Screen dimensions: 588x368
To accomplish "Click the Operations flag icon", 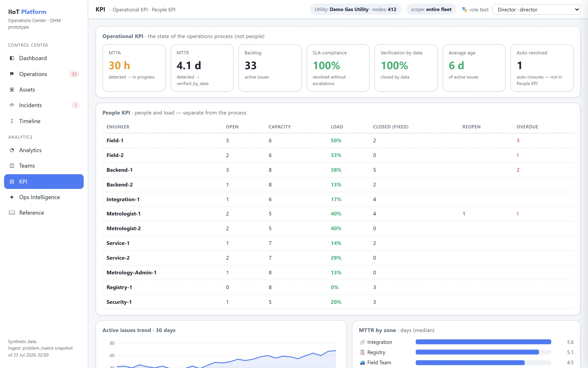I will (x=12, y=74).
